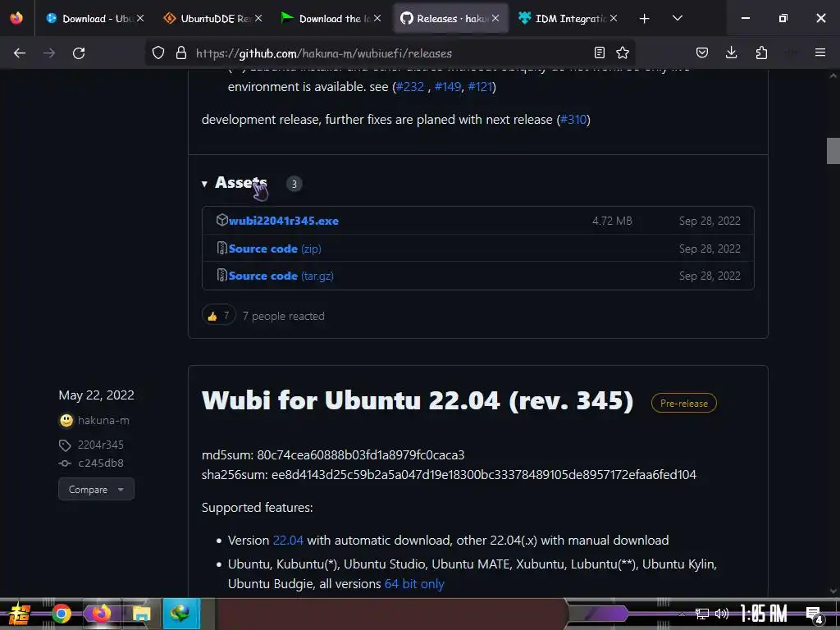Open issue link #149
The width and height of the screenshot is (840, 630).
tap(448, 87)
